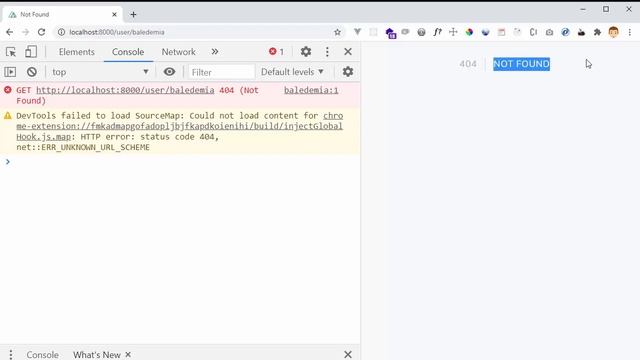Open the Chrome main menu
This screenshot has width=640, height=360.
(629, 32)
